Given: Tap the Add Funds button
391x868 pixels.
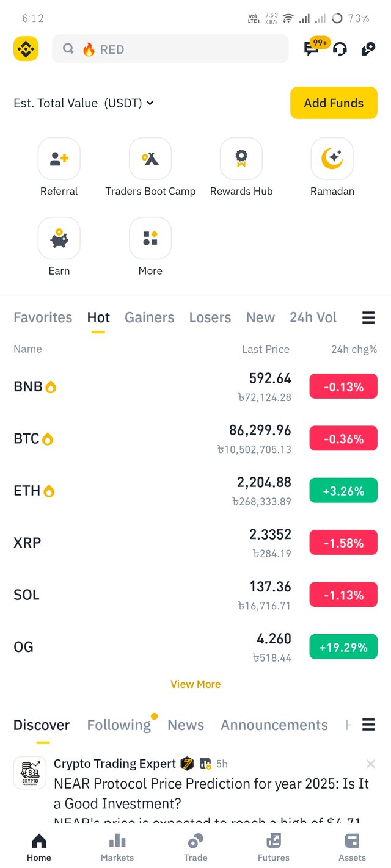Looking at the screenshot, I should point(334,103).
